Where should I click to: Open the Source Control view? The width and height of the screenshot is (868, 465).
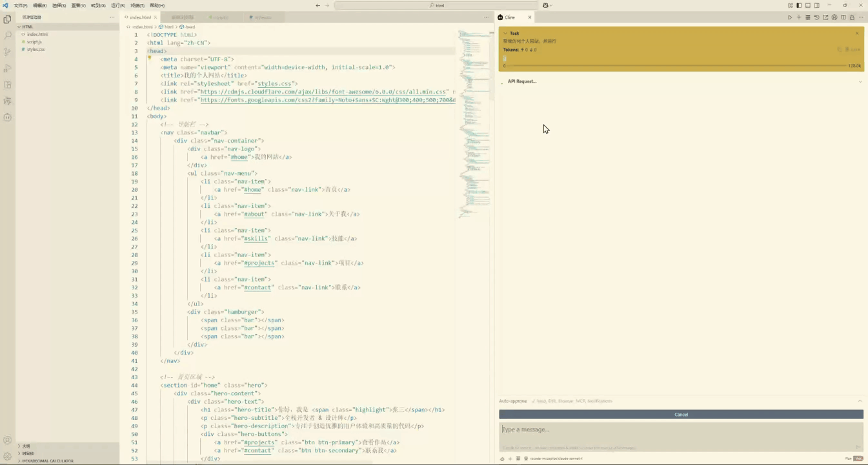(8, 52)
